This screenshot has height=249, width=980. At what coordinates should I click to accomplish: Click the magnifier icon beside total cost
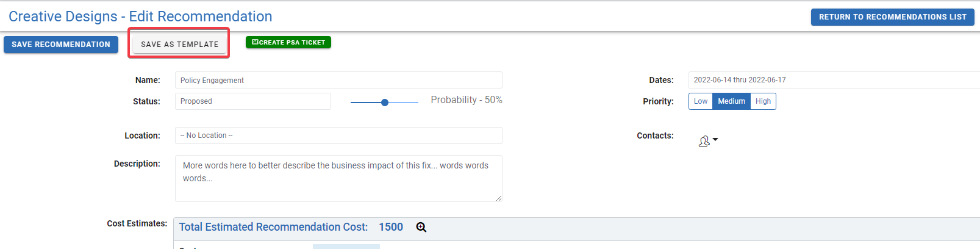(x=421, y=227)
